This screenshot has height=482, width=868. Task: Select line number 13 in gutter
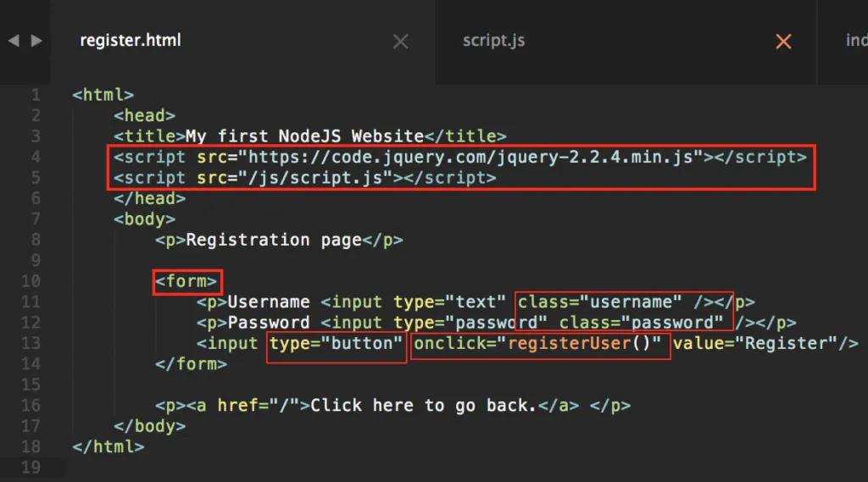[x=31, y=343]
